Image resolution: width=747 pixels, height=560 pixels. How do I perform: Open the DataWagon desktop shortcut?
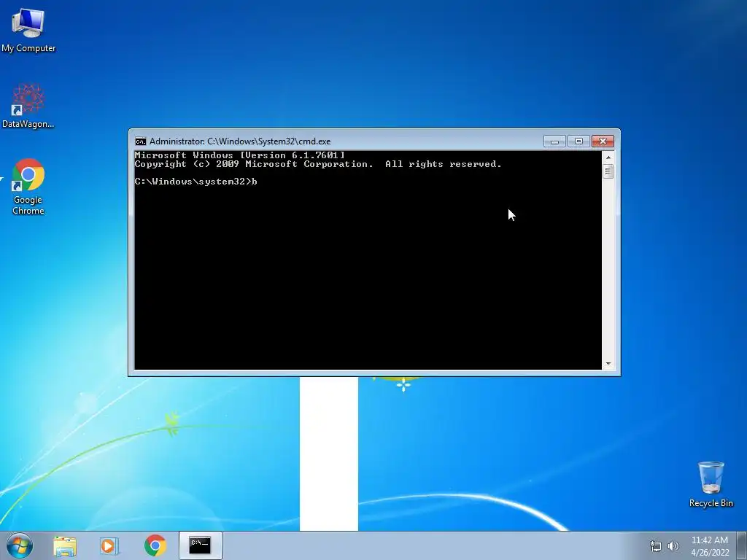click(x=28, y=106)
